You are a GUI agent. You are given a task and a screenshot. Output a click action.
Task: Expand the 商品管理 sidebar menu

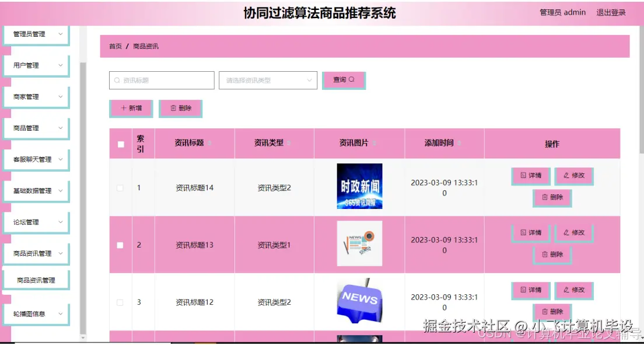pyautogui.click(x=35, y=128)
